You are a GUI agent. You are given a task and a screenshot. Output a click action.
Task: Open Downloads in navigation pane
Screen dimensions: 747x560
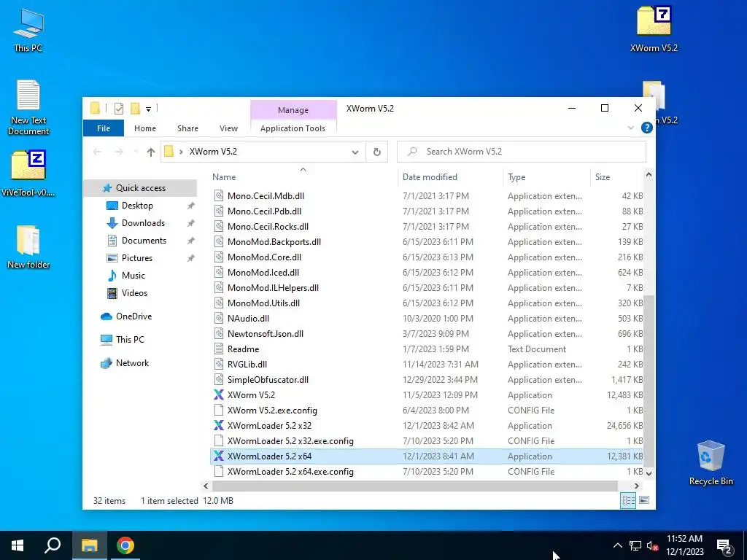(143, 223)
